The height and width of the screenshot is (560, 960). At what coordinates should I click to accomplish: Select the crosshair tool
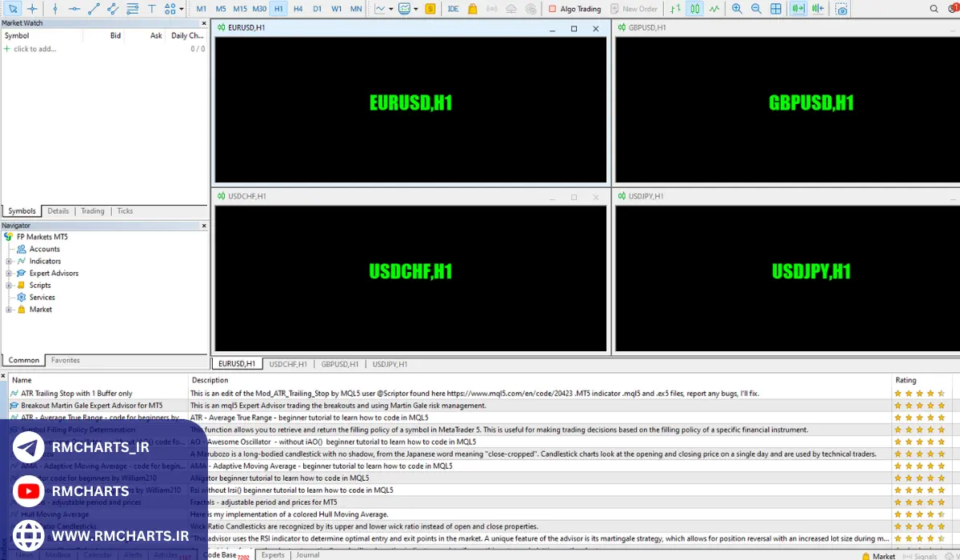click(x=32, y=9)
